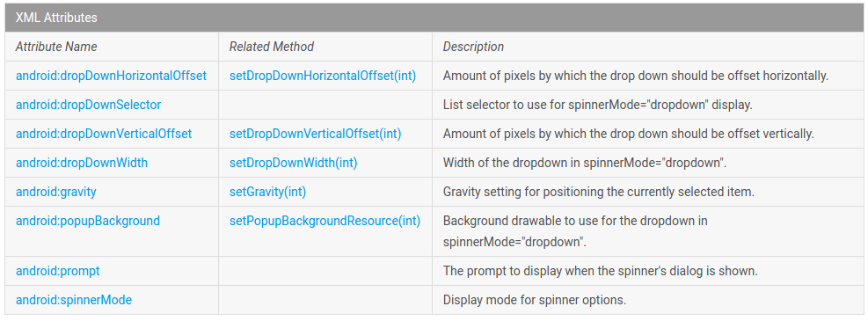Open the android:prompt attribute link
The width and height of the screenshot is (868, 321).
tap(57, 271)
